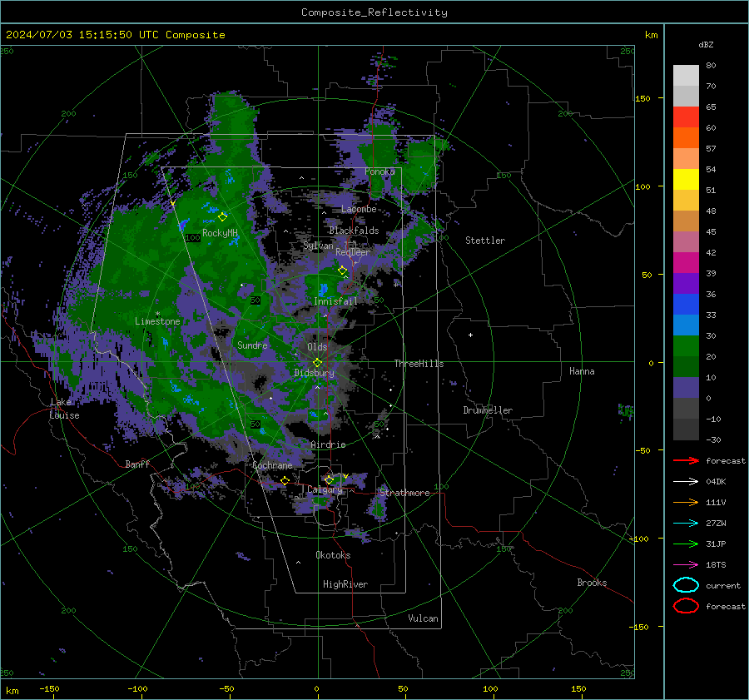
Task: Click the indigo swatch between 10 and 0 dBZ
Action: click(x=686, y=387)
